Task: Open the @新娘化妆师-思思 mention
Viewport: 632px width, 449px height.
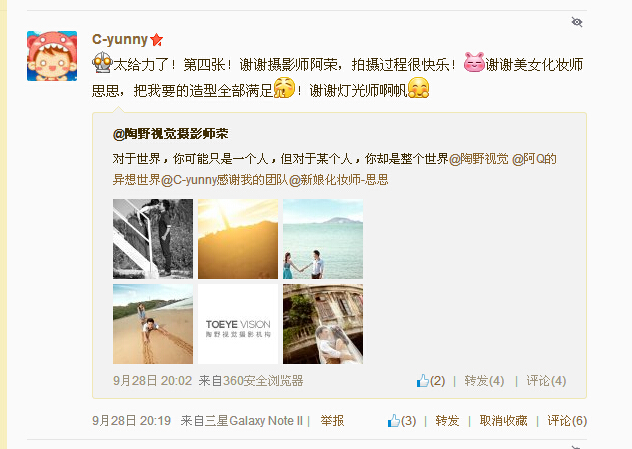Action: tap(339, 179)
